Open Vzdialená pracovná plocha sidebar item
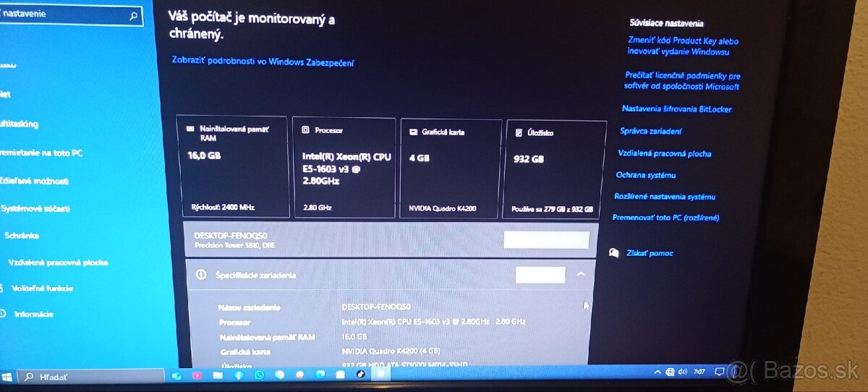Image resolution: width=868 pixels, height=392 pixels. pyautogui.click(x=57, y=262)
